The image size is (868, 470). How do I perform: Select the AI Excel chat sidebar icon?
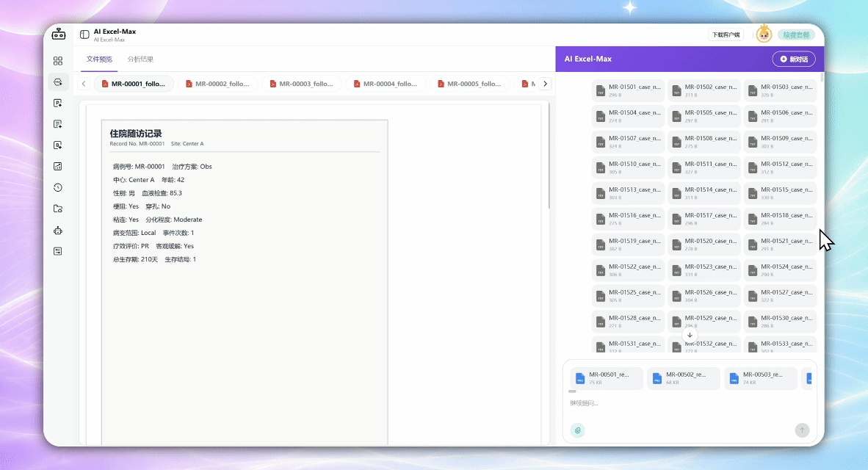[57, 82]
